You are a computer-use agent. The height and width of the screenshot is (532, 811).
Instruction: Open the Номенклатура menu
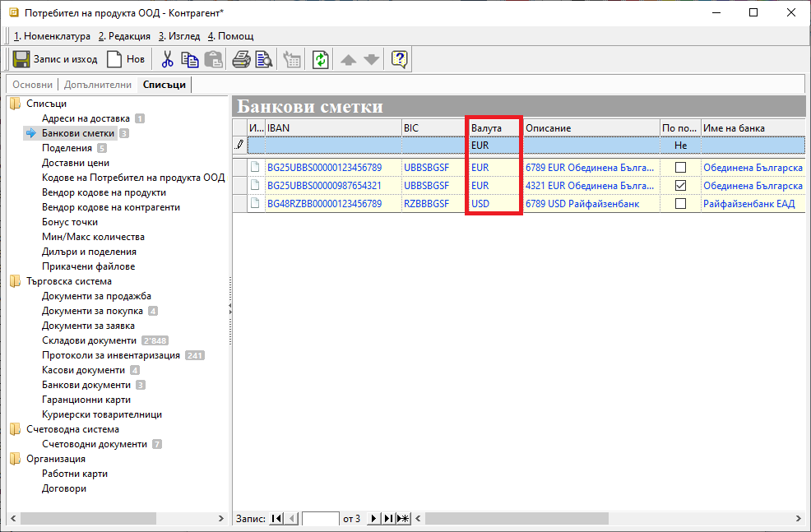pos(52,36)
